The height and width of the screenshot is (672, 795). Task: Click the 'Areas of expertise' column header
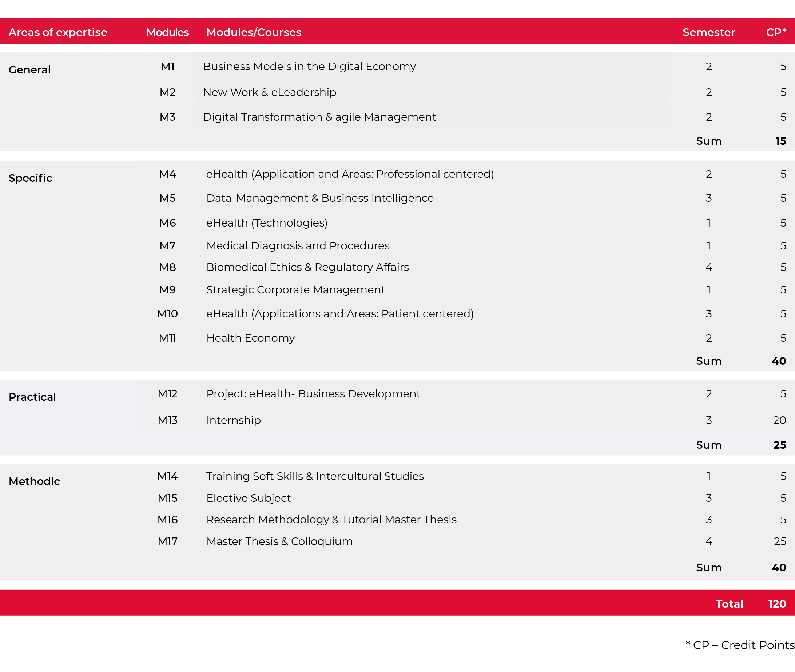click(57, 32)
